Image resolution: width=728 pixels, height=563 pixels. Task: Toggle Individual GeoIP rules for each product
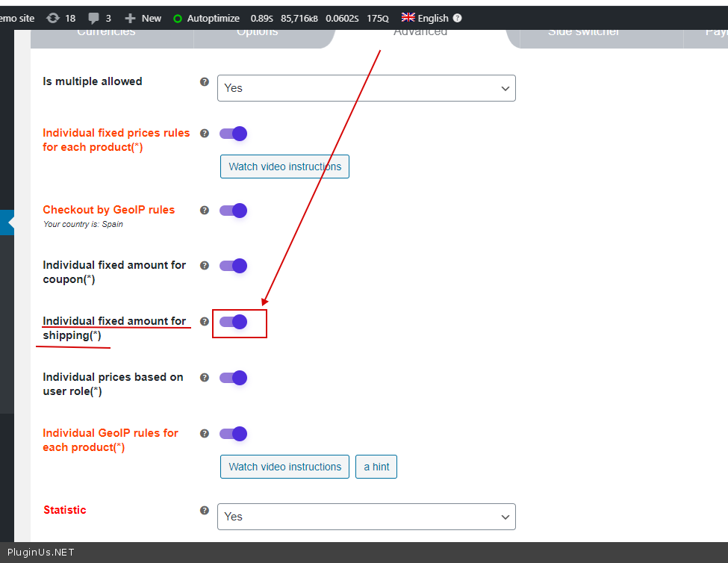(234, 434)
